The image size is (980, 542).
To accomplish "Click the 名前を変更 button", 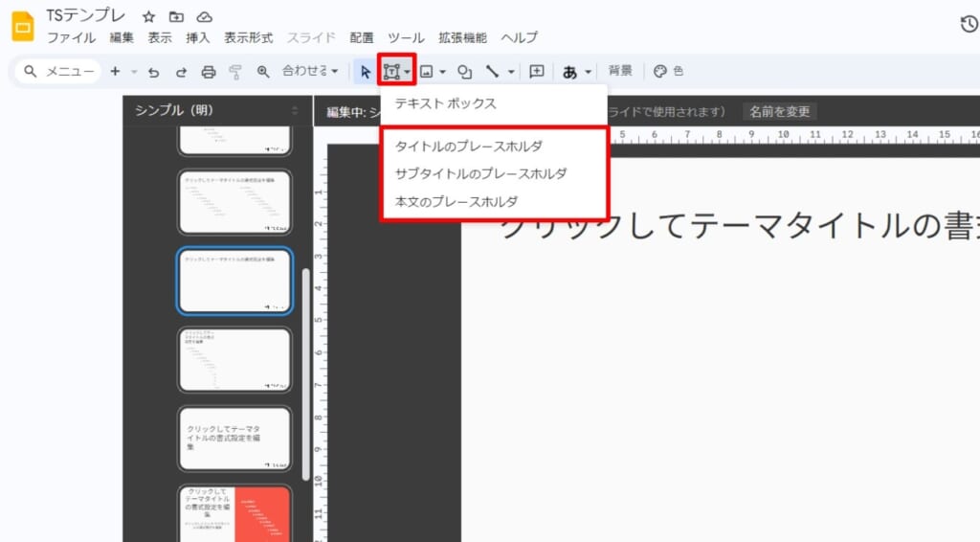I will (x=779, y=112).
